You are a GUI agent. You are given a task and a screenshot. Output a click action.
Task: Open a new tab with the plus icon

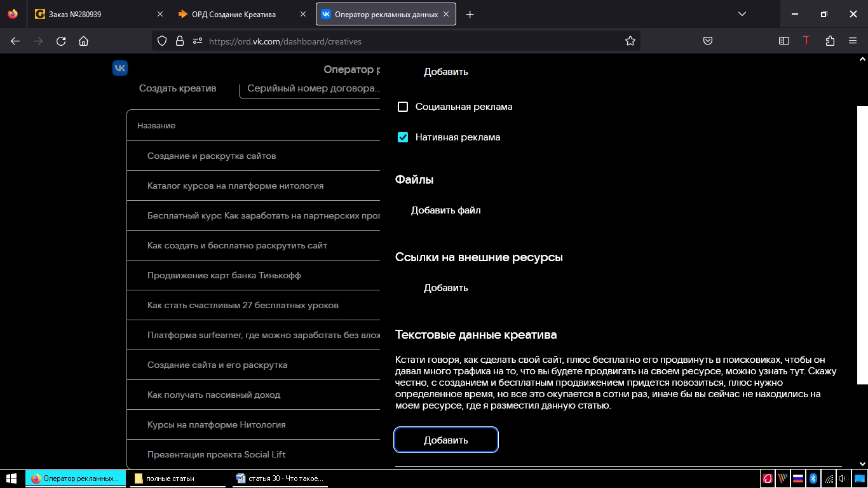pos(470,14)
